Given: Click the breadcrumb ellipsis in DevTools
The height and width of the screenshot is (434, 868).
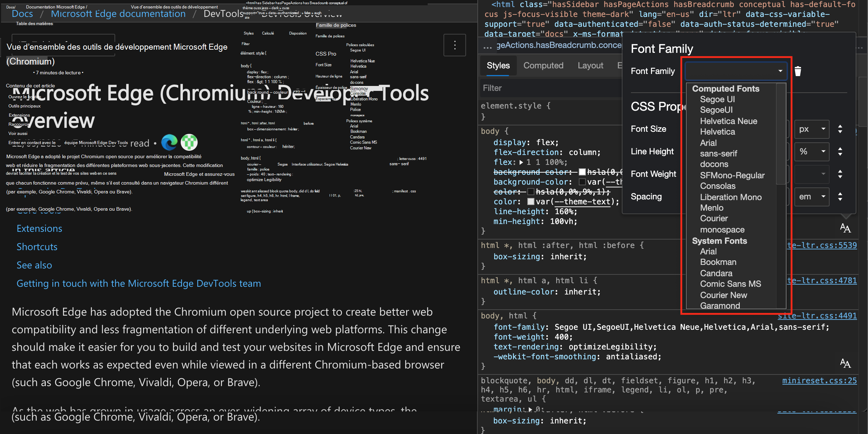Looking at the screenshot, I should pos(488,46).
